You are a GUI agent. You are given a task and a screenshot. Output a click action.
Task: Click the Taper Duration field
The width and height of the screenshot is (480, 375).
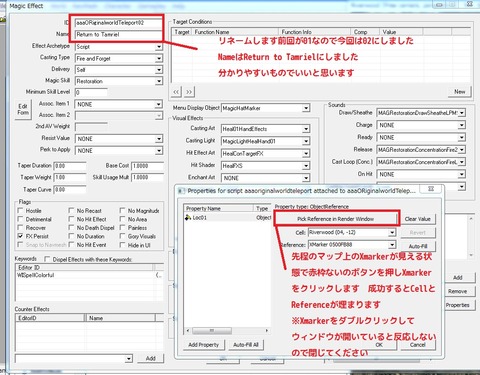pyautogui.click(x=70, y=166)
